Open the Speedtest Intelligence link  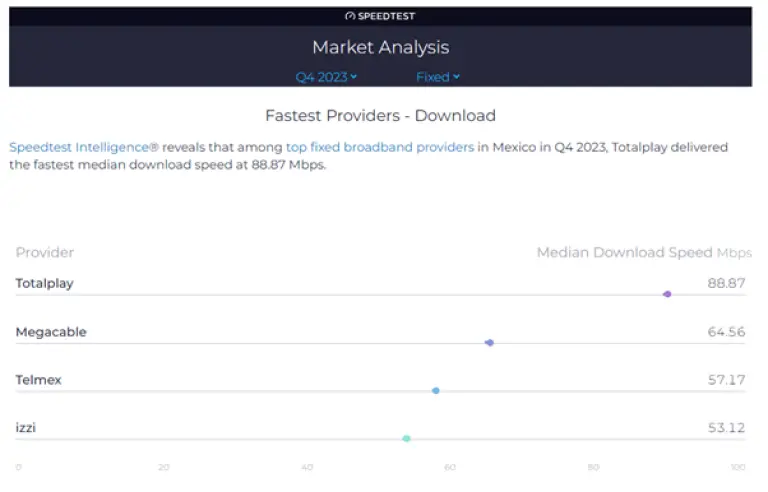click(x=83, y=147)
